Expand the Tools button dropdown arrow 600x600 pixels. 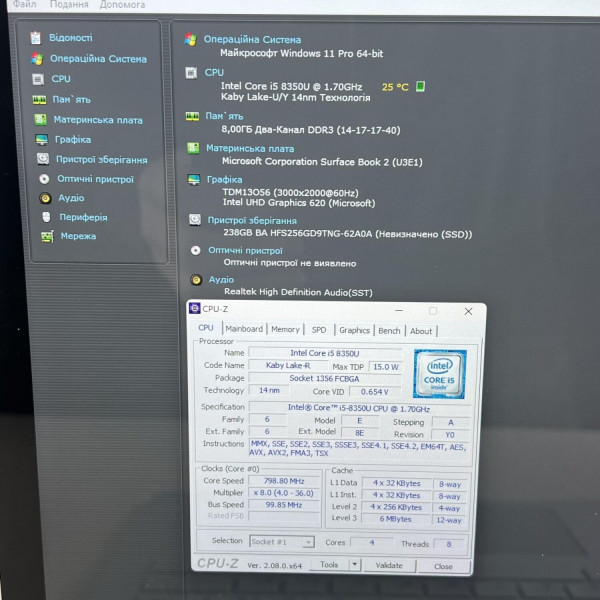point(355,564)
